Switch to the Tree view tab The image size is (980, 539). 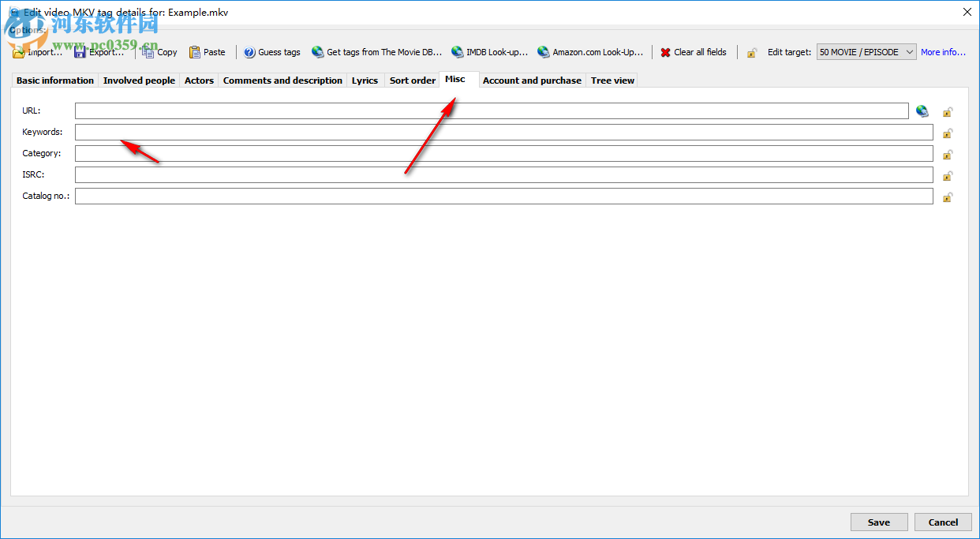click(612, 80)
